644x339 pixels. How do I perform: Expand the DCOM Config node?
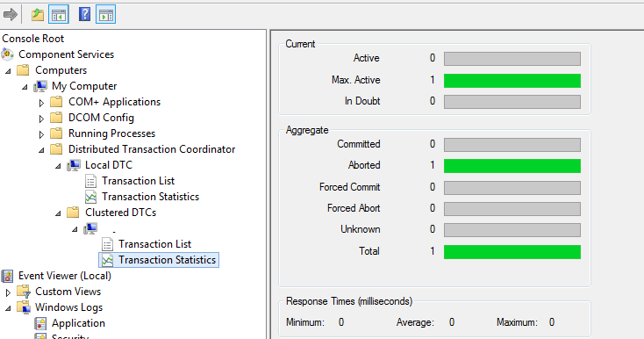pyautogui.click(x=41, y=119)
